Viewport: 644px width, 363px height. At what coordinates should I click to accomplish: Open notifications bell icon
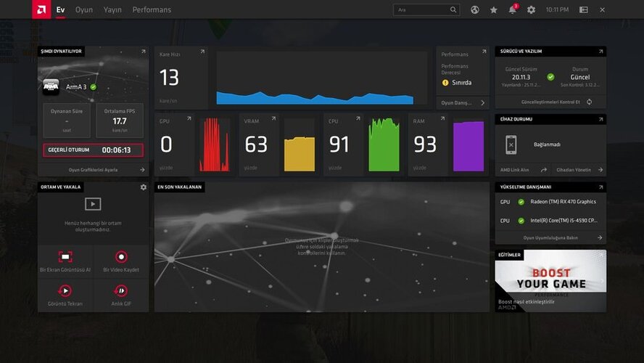click(513, 9)
